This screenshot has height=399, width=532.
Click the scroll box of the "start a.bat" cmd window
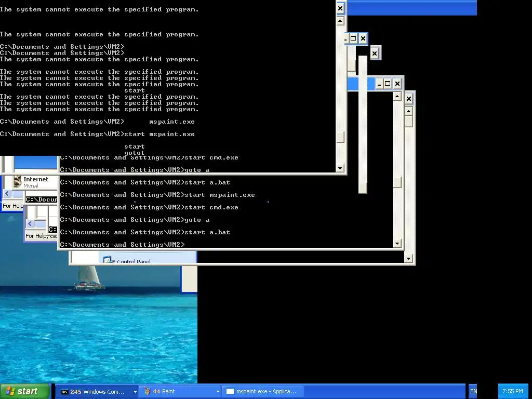[397, 182]
